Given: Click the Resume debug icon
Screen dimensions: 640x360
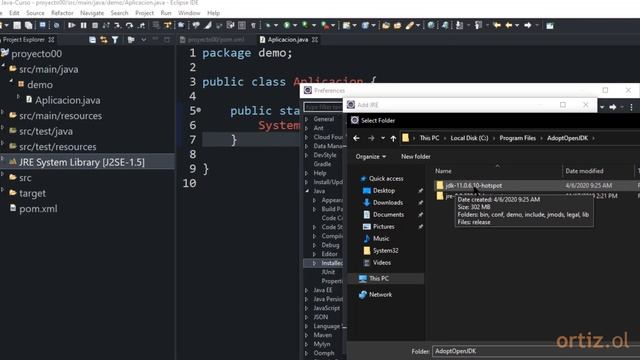Looking at the screenshot, I should [72, 25].
